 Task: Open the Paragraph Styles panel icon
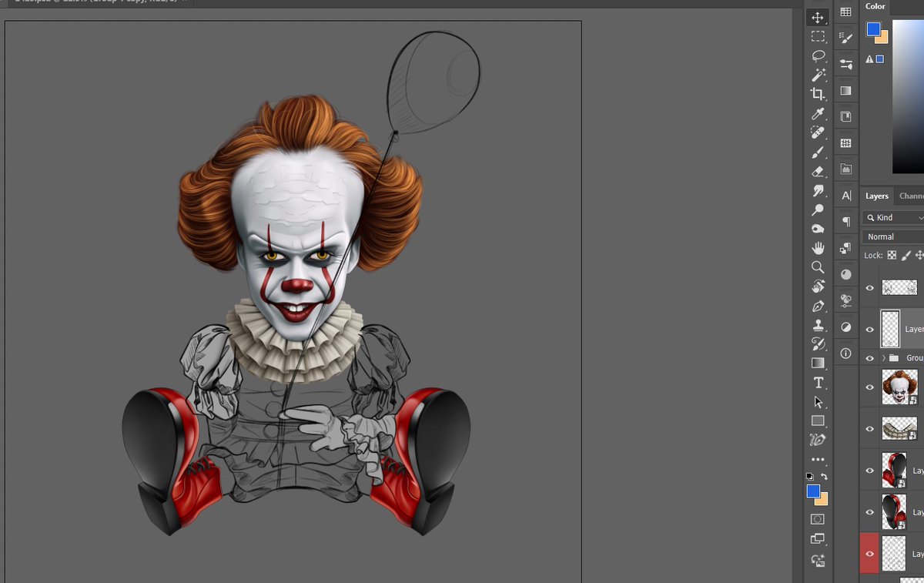tap(846, 248)
